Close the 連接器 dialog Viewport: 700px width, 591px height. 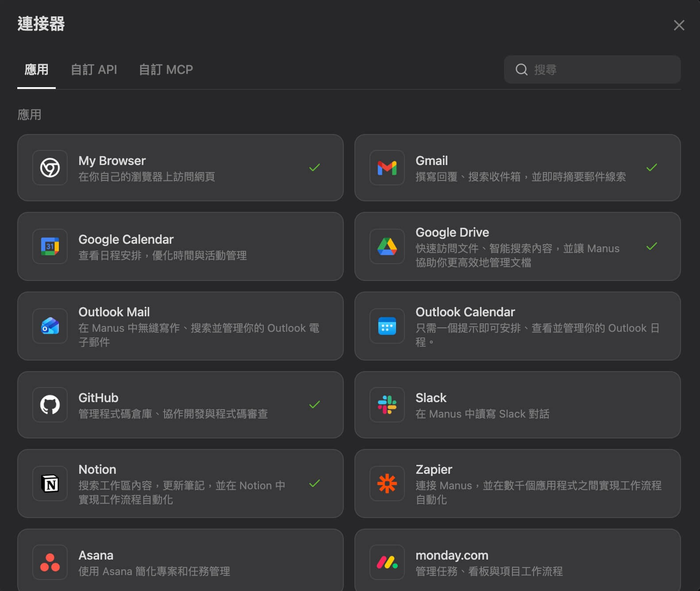tap(679, 25)
